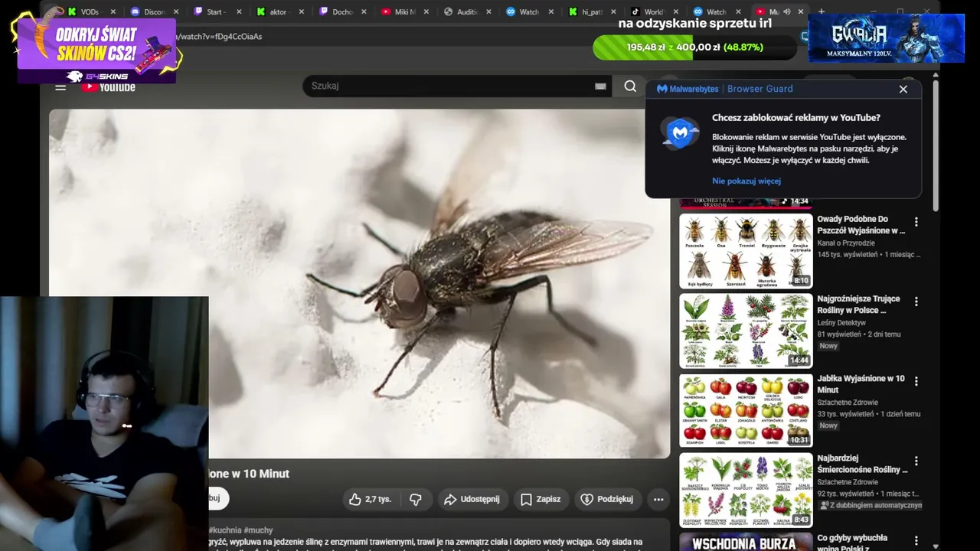Open the on-screen keyboard icon in search
980x551 pixels.
[x=600, y=86]
